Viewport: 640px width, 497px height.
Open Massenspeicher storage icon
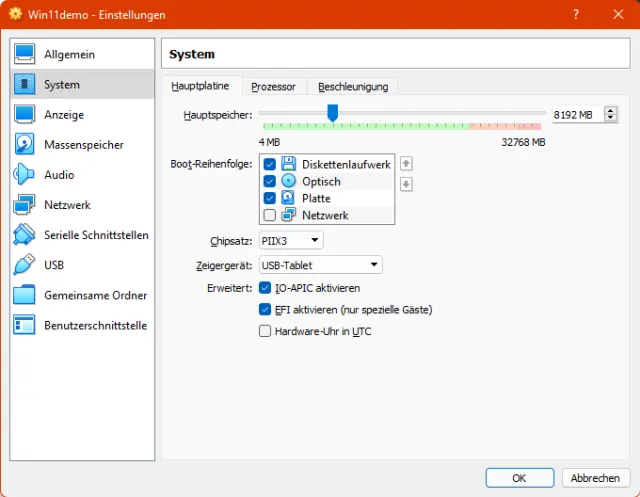pos(25,144)
